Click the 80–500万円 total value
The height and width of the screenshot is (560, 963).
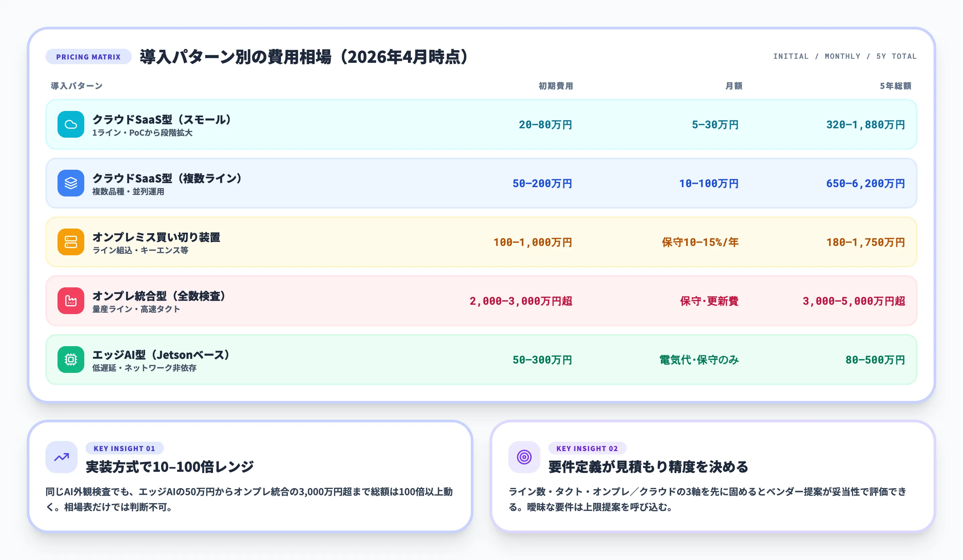tap(875, 360)
